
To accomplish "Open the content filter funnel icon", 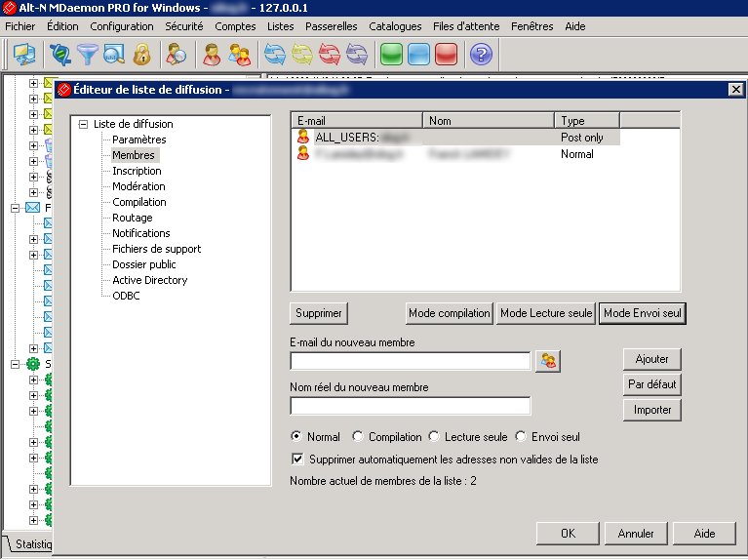I will tap(88, 54).
